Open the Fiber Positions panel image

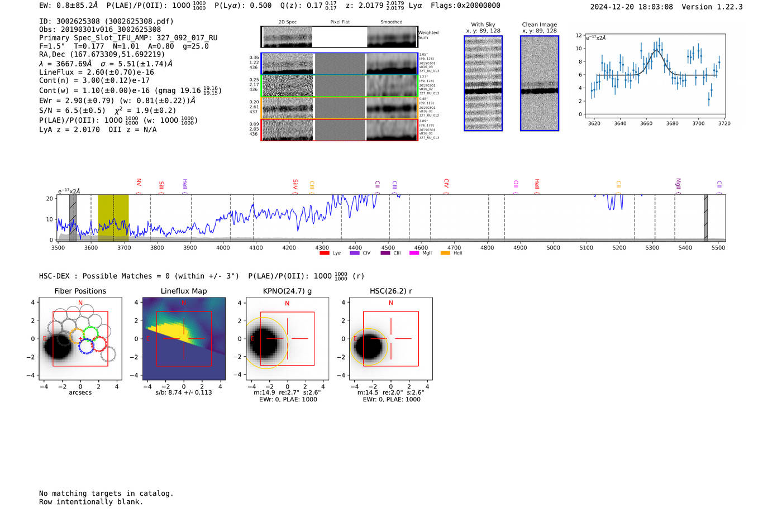click(80, 339)
